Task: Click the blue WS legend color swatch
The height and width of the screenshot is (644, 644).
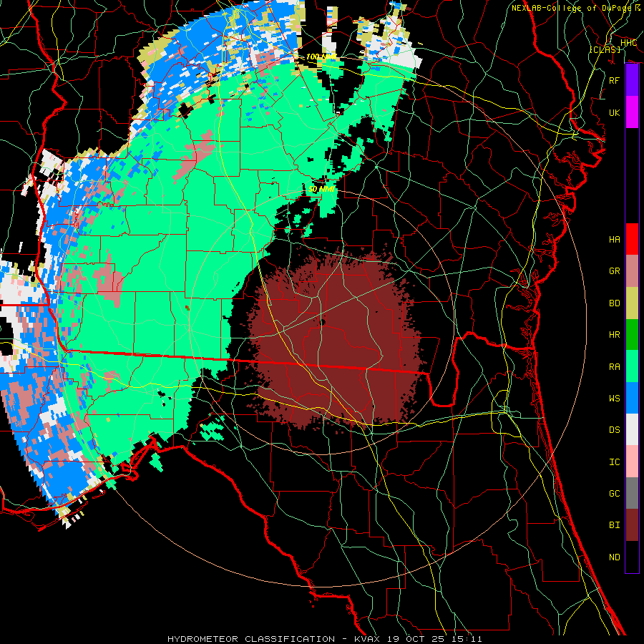Action: pyautogui.click(x=632, y=398)
